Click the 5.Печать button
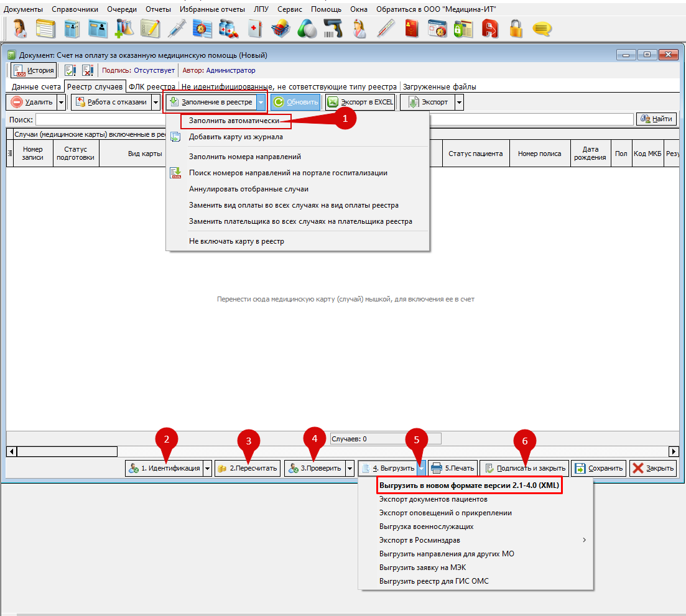The width and height of the screenshot is (686, 616). (x=453, y=468)
